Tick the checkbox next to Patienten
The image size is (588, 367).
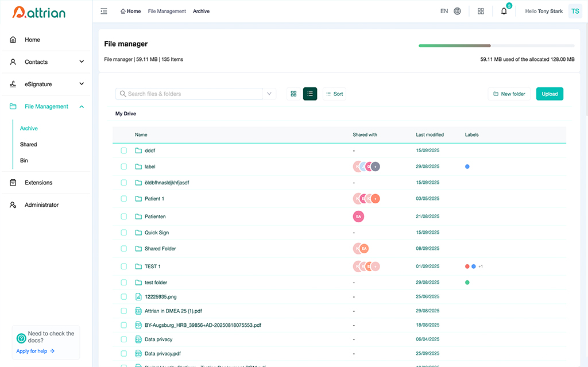[123, 217]
